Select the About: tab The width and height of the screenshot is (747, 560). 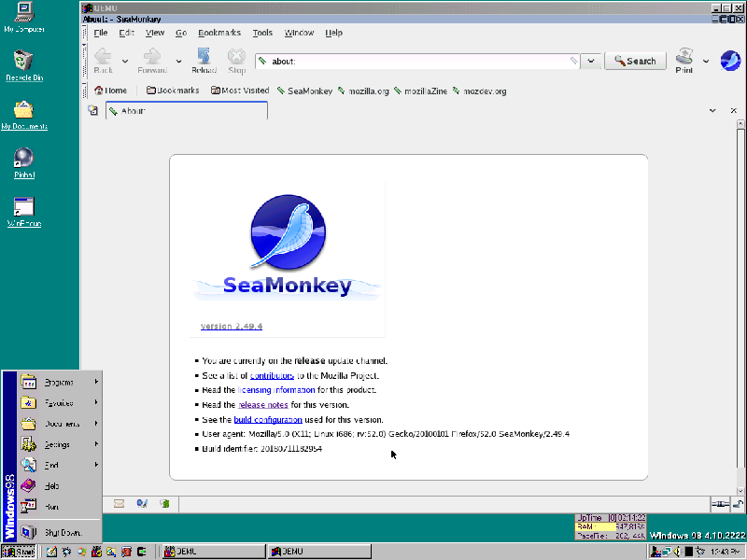pyautogui.click(x=186, y=110)
